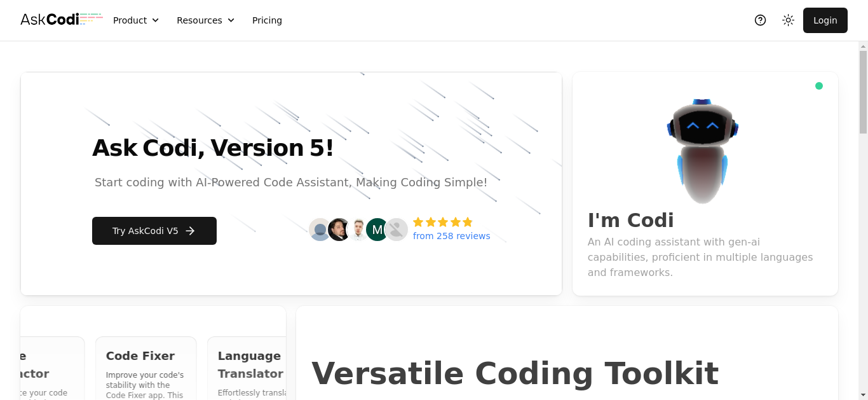Open the from 258 reviews link
Viewport: 868px width, 400px height.
451,236
